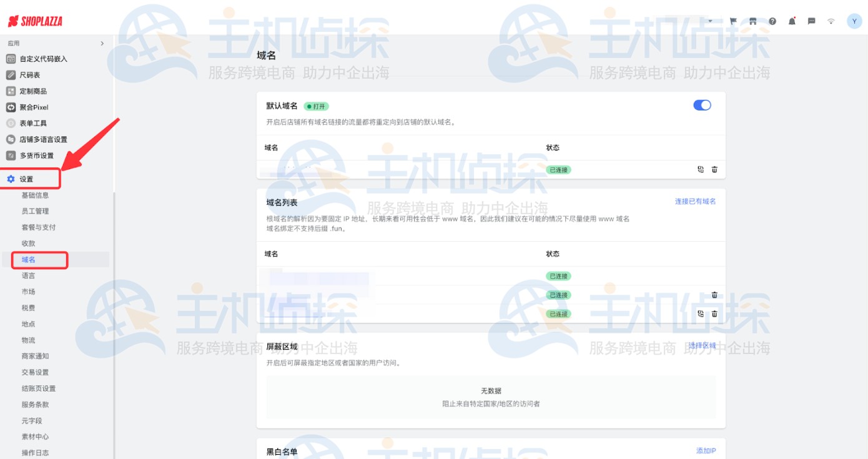Click 添加IP in the blacklist section

[x=707, y=450]
